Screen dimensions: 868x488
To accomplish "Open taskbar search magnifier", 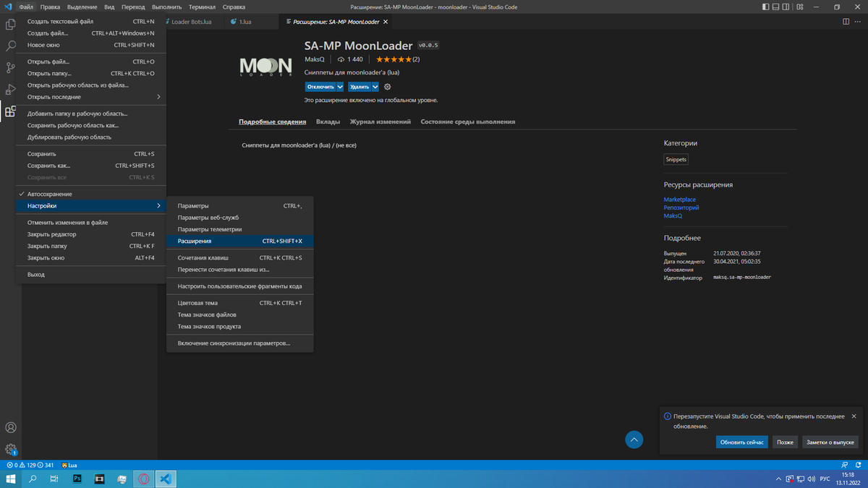I will [x=33, y=479].
